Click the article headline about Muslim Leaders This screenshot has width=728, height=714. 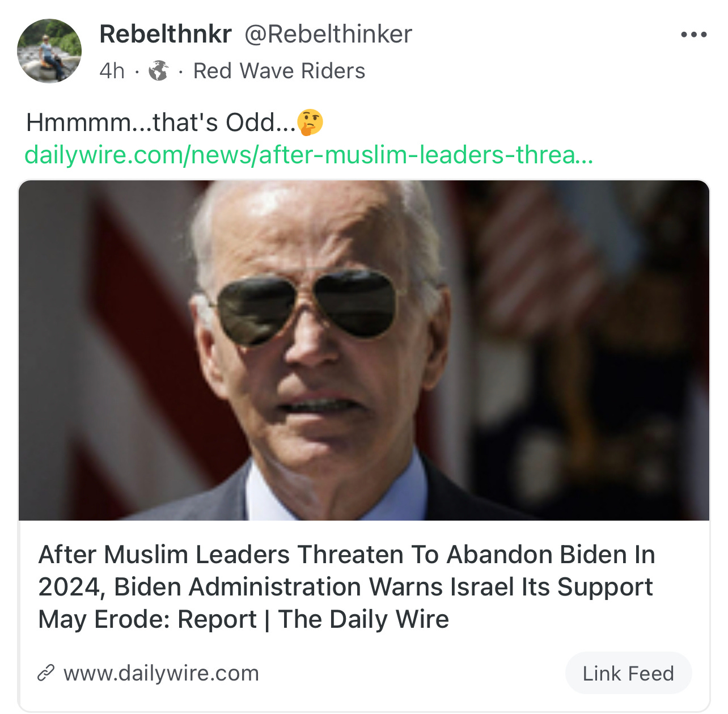[346, 586]
